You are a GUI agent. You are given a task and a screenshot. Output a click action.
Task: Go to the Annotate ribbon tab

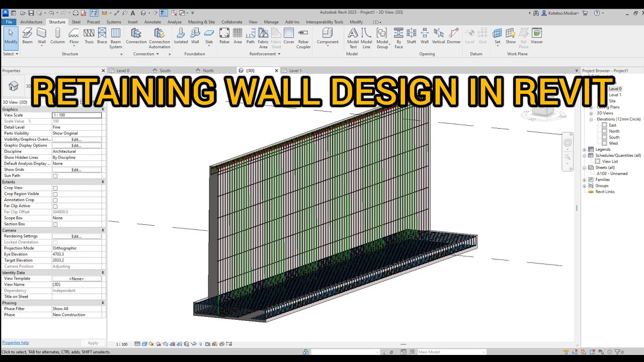pos(152,22)
